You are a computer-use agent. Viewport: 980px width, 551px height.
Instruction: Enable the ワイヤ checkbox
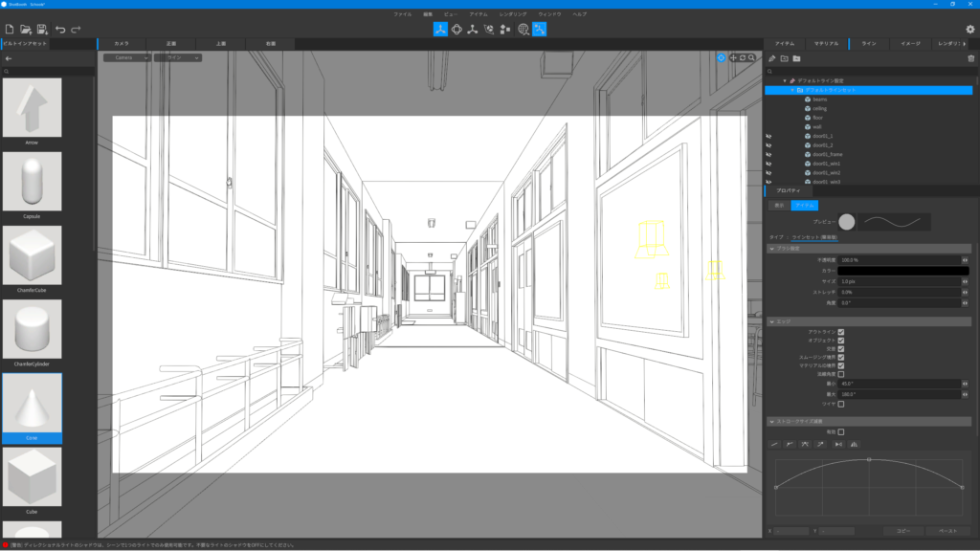(x=841, y=405)
